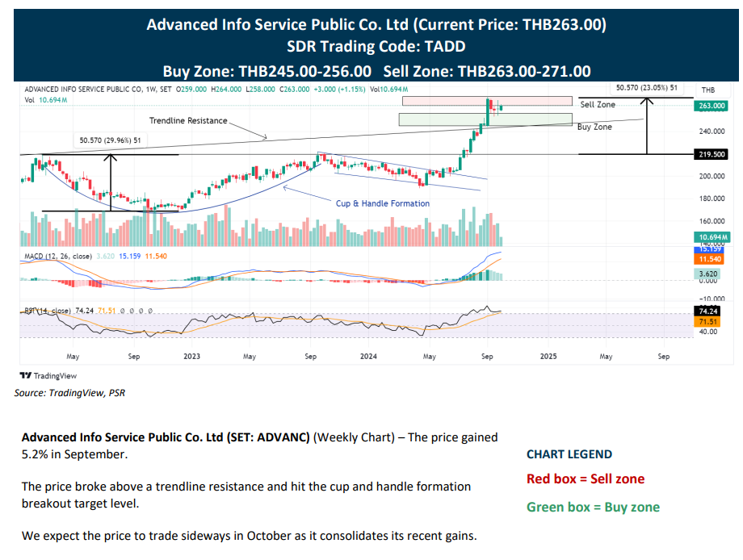The height and width of the screenshot is (560, 743).
Task: Click the 'Red box = Sell zone' legend entry
Action: [x=586, y=479]
